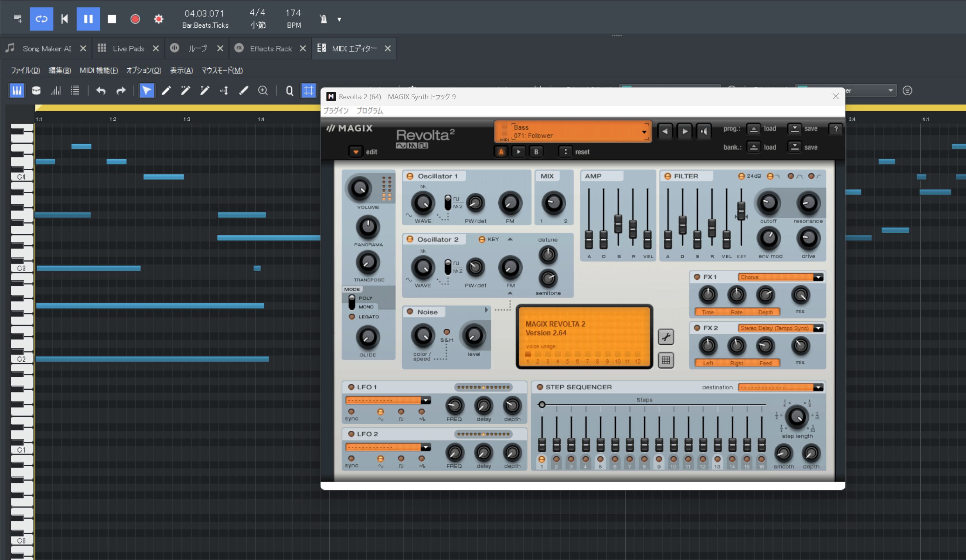Toggle Oscillator 1 on/off LED
The width and height of the screenshot is (966, 560).
410,176
